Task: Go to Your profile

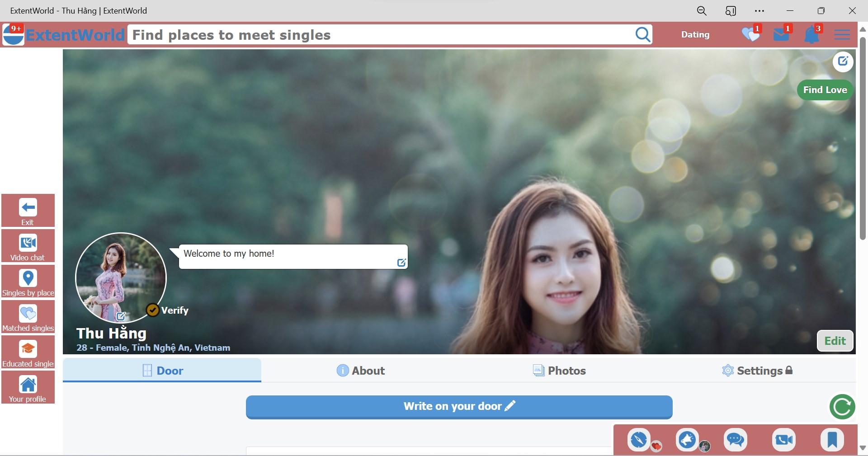Action: point(28,388)
